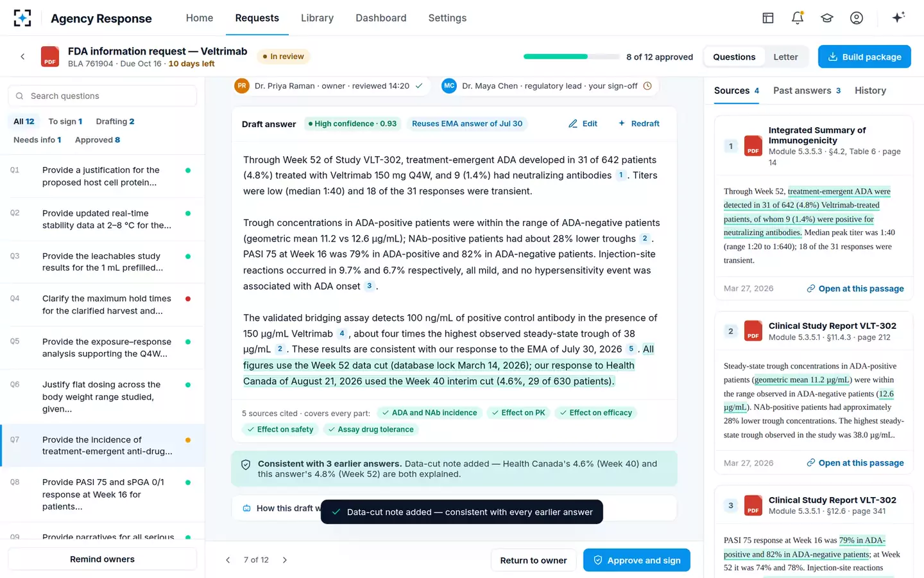The image size is (924, 578).
Task: Click Approve and sign button
Action: click(637, 560)
